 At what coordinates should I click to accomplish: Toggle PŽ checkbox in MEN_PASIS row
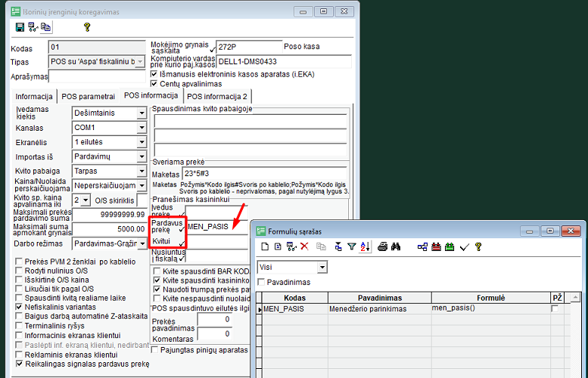[555, 308]
